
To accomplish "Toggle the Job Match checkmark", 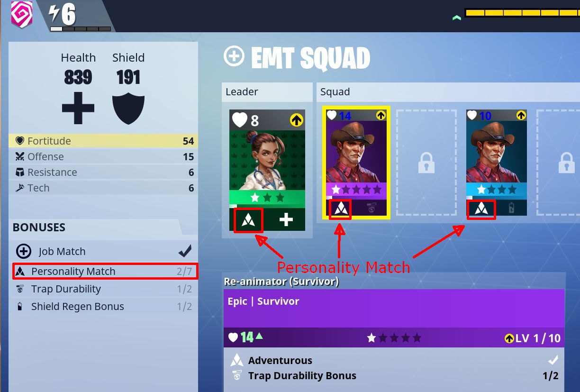I will coord(184,251).
